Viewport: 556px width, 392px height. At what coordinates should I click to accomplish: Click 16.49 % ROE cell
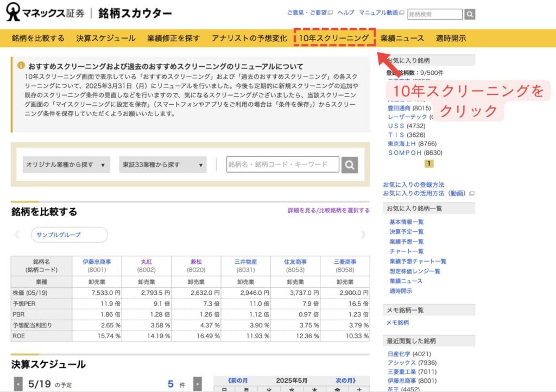[x=196, y=336]
